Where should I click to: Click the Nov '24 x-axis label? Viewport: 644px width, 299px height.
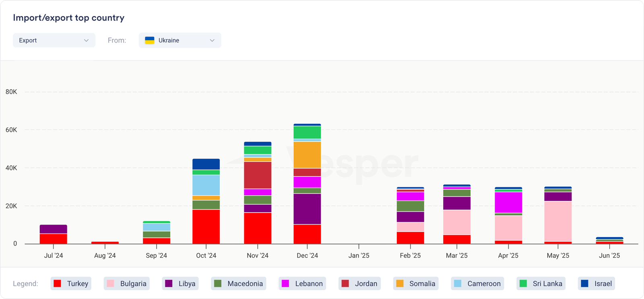tap(258, 256)
